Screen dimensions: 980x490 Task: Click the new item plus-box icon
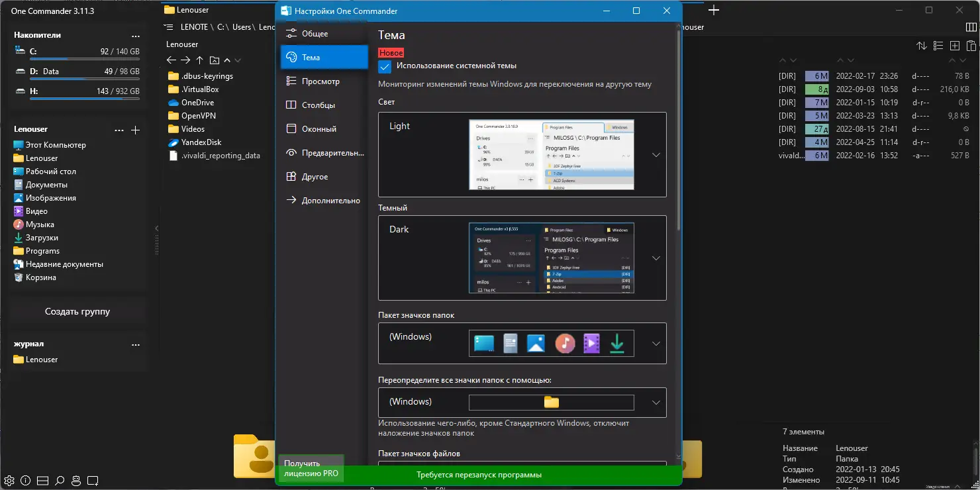(x=954, y=46)
